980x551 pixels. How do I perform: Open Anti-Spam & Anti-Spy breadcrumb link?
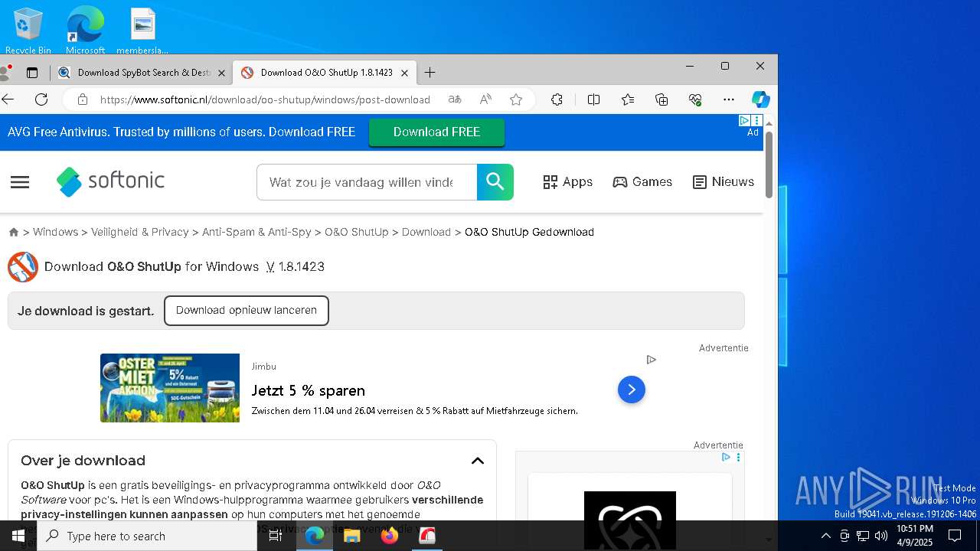[x=256, y=232]
